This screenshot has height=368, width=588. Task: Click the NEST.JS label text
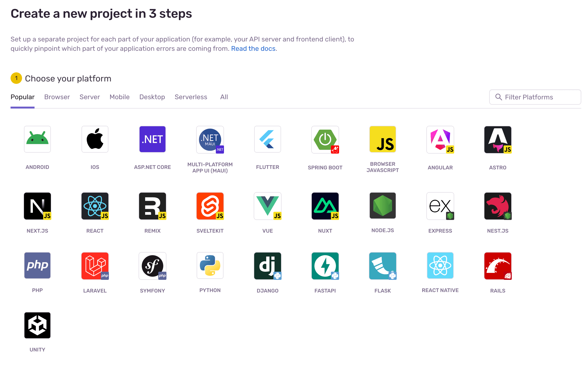tap(498, 231)
